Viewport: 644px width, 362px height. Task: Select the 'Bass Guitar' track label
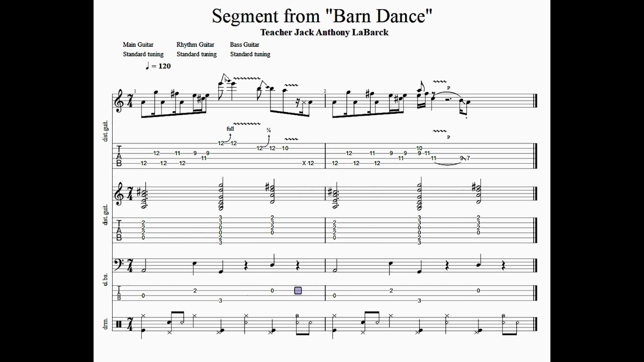(x=245, y=45)
